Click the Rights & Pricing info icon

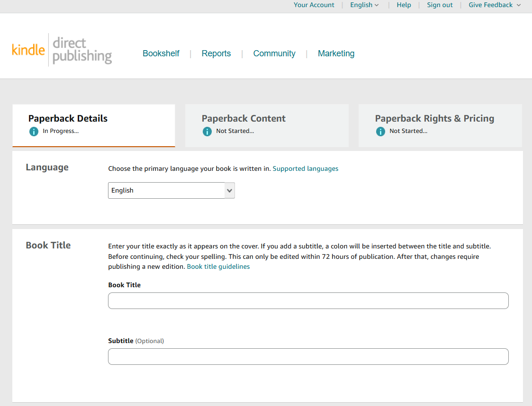(381, 131)
